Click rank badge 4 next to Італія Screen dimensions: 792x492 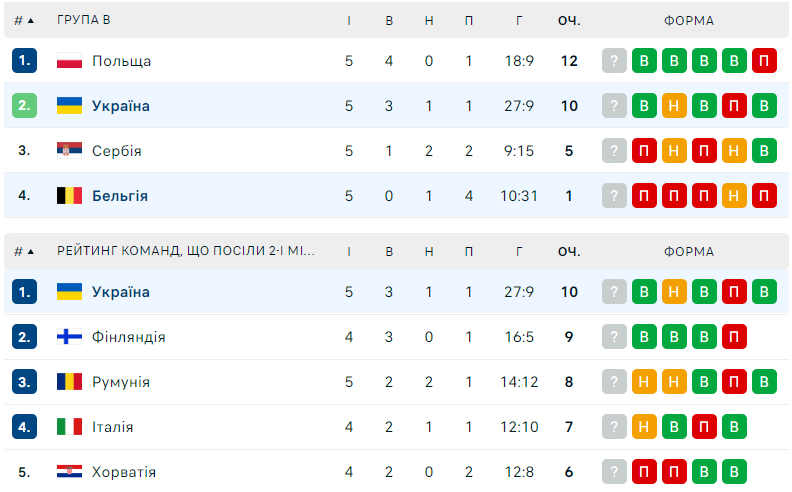[x=25, y=427]
